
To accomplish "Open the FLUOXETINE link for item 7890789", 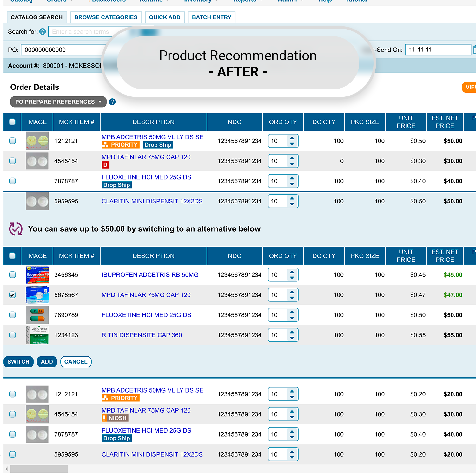I will point(146,315).
